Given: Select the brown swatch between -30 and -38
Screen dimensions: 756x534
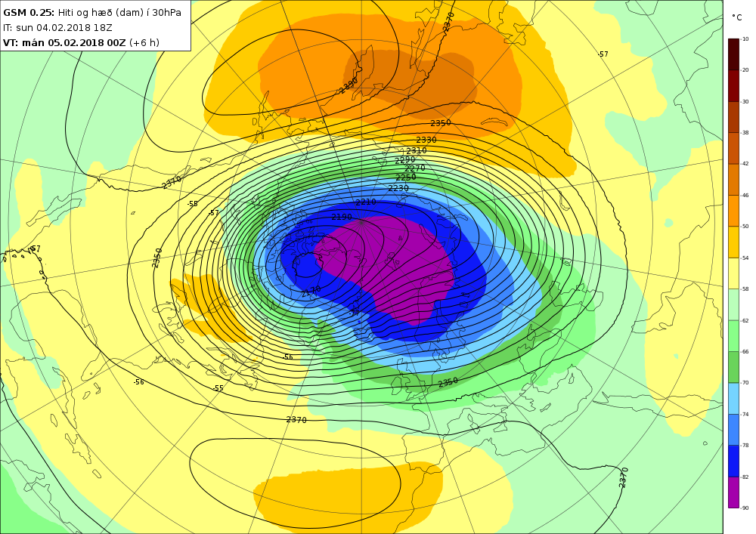Looking at the screenshot, I should pyautogui.click(x=733, y=118).
